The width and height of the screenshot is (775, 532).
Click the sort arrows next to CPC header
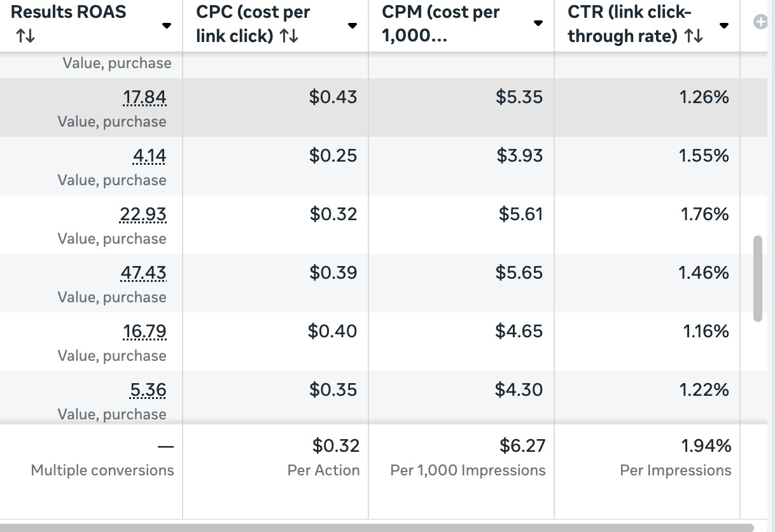click(289, 37)
